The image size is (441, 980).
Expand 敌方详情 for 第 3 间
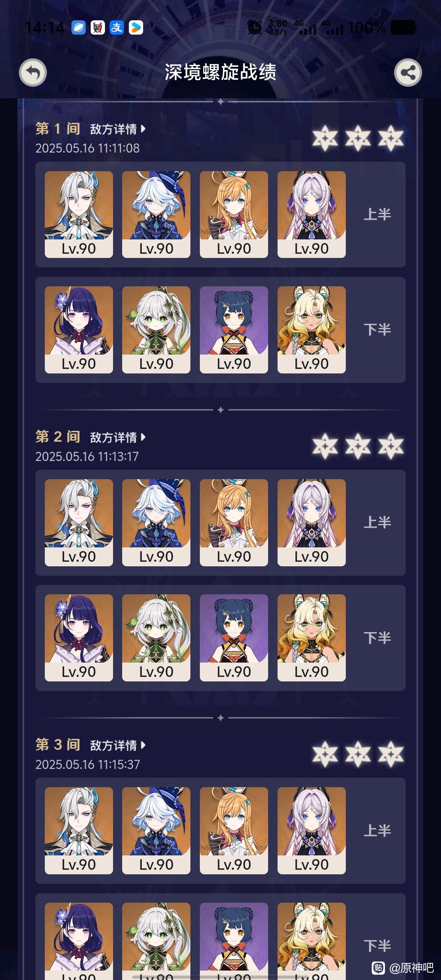point(118,745)
